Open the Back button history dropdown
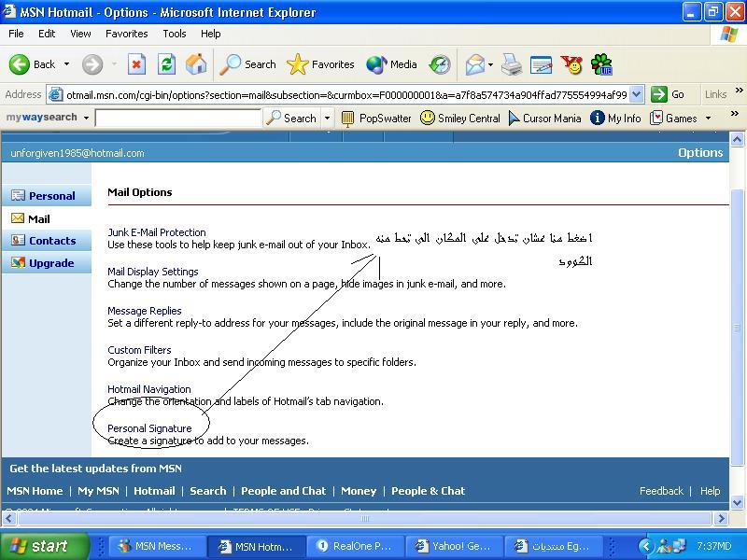747x560 pixels. (x=66, y=64)
